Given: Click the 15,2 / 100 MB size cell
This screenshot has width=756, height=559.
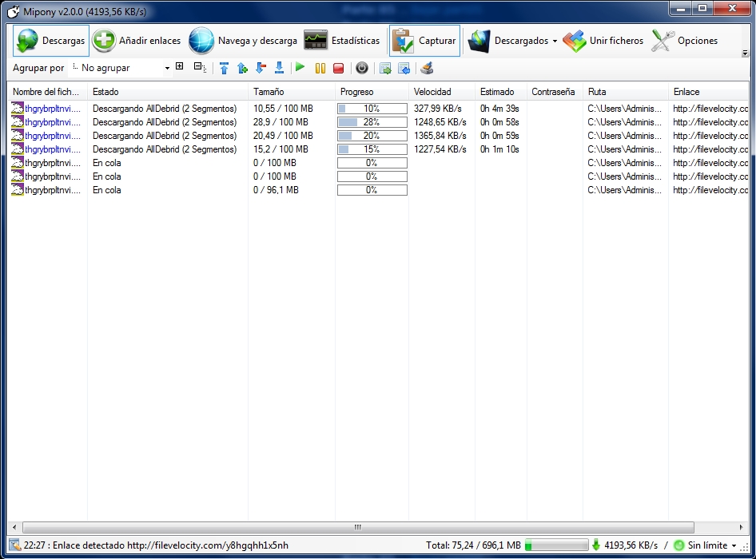Looking at the screenshot, I should coord(281,149).
